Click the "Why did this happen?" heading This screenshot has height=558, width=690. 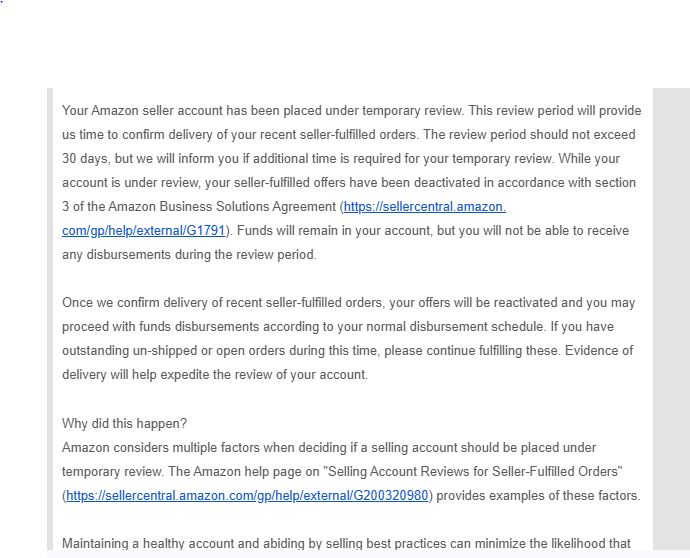coord(125,423)
